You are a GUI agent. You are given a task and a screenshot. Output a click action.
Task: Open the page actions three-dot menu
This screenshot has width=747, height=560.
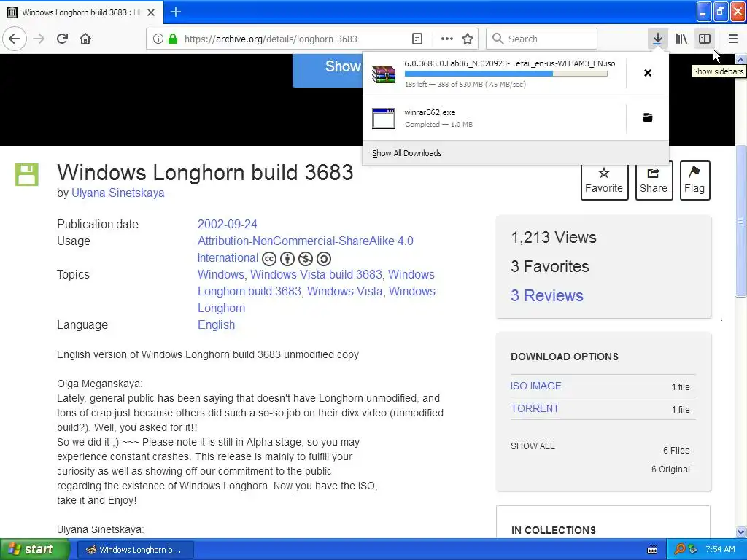pyautogui.click(x=447, y=39)
